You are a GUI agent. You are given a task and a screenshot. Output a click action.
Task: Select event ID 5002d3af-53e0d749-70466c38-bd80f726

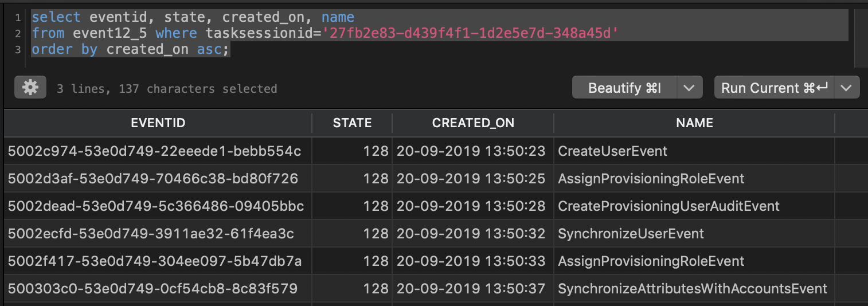click(x=153, y=179)
